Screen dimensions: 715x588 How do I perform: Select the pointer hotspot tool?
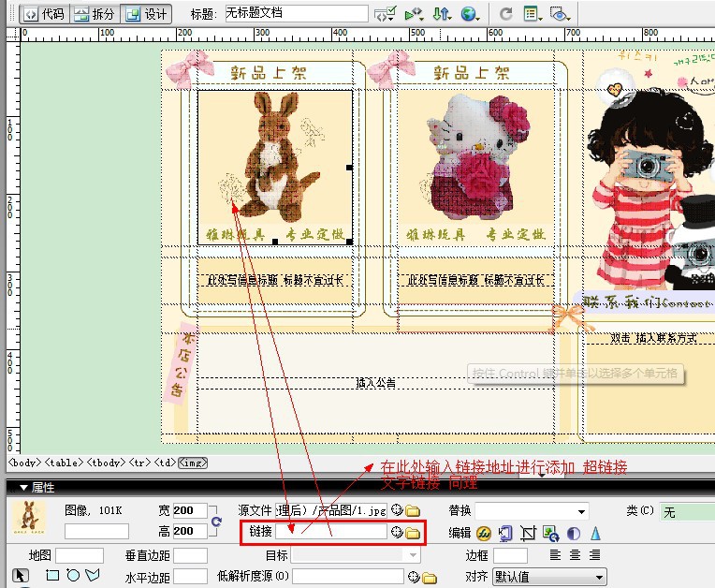[21, 576]
